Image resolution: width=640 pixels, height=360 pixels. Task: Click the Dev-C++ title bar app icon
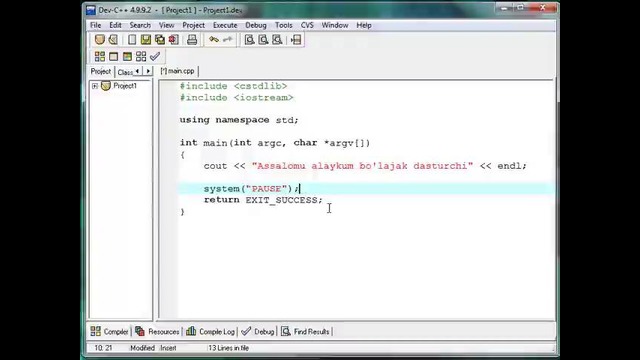[x=91, y=10]
